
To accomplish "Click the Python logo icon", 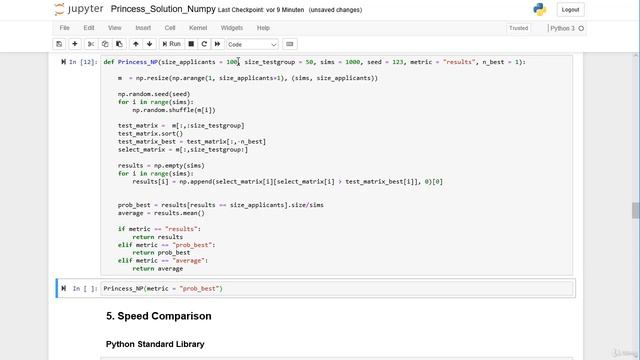I will [x=540, y=9].
